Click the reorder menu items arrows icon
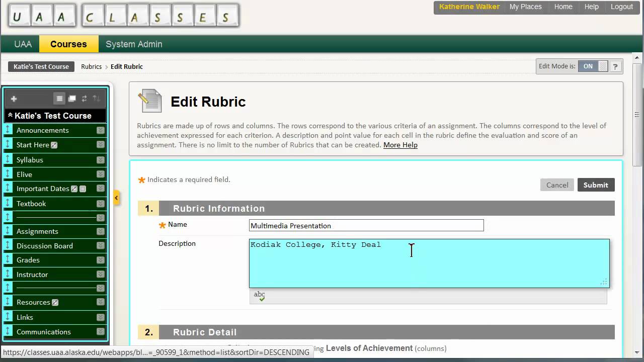Viewport: 644px width, 362px height. tap(97, 99)
